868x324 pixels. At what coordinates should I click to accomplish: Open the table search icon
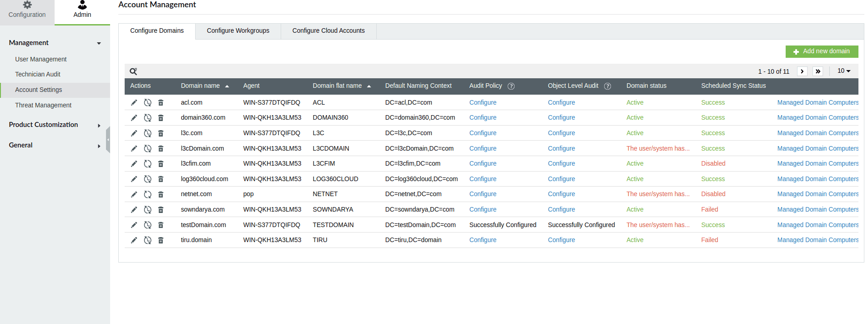coord(133,71)
